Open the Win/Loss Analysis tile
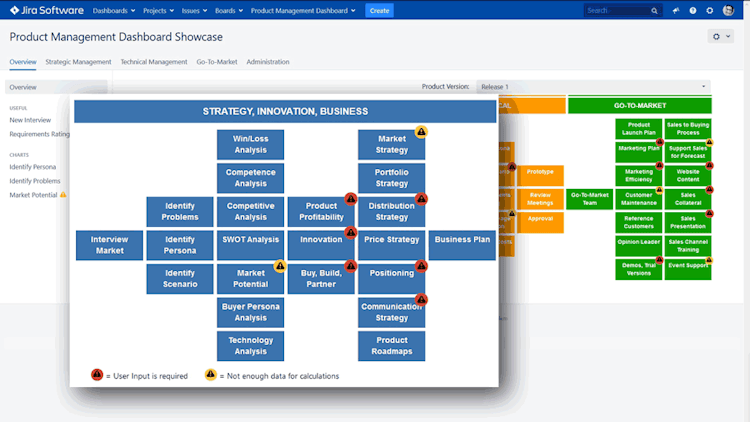 (x=250, y=144)
